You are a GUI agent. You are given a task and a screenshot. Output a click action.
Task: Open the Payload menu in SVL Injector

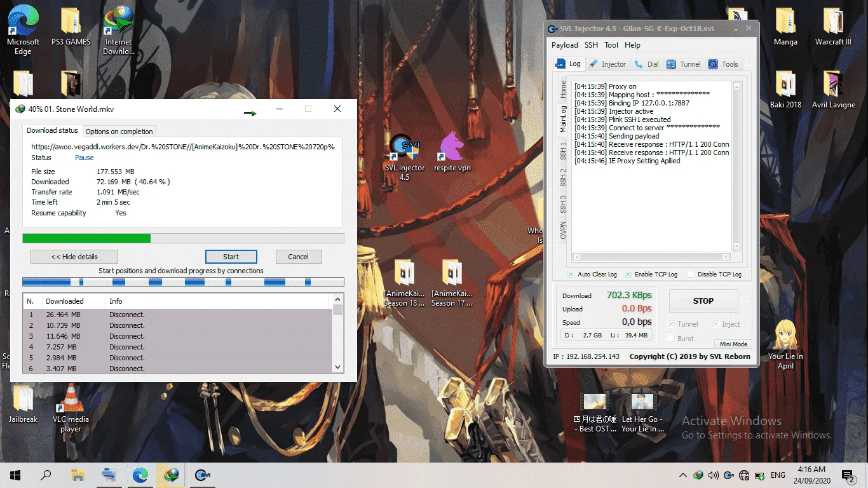click(x=564, y=45)
